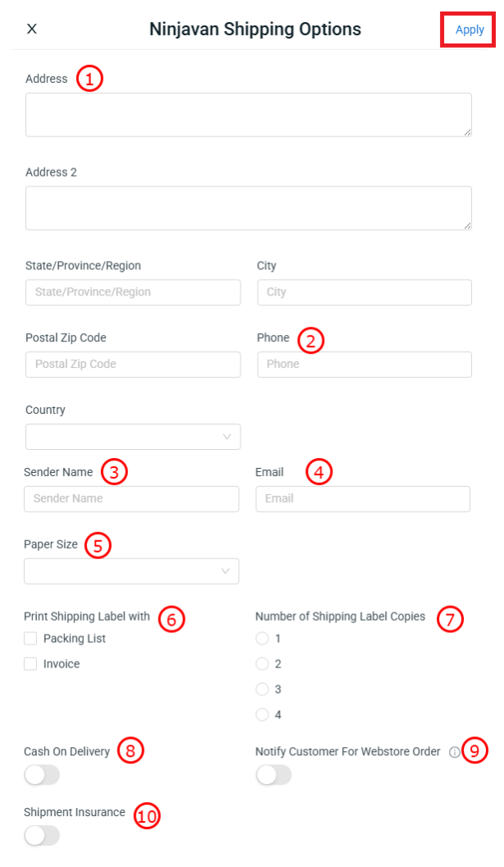Expand the Paper Size dropdown

[x=131, y=571]
